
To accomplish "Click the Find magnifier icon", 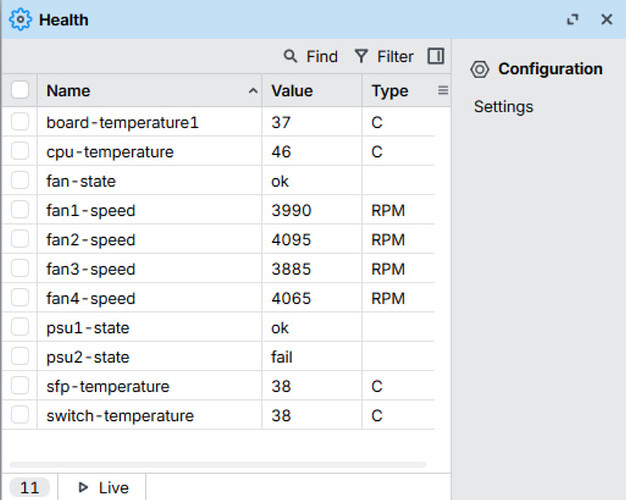I will (291, 57).
